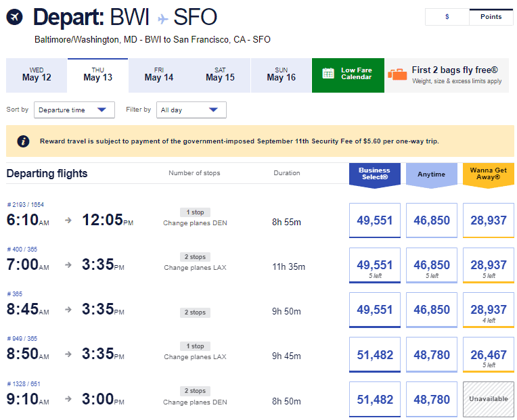The width and height of the screenshot is (517, 420).
Task: Select the Fri May 14 date tab
Action: 158,74
